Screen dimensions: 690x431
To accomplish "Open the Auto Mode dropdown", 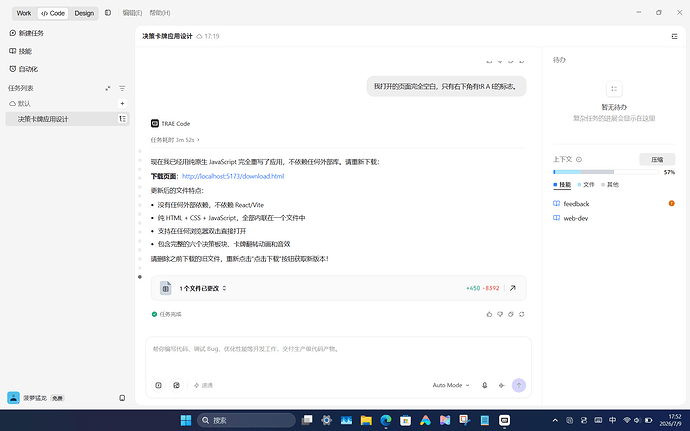I will click(451, 385).
